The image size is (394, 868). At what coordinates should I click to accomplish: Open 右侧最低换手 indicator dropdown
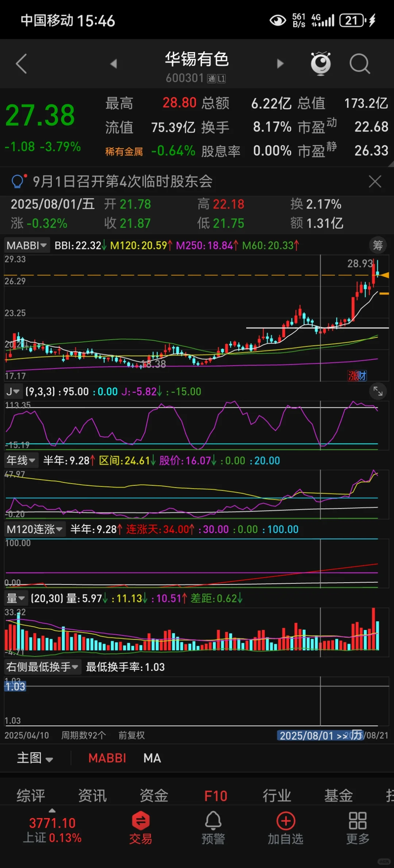click(x=43, y=667)
